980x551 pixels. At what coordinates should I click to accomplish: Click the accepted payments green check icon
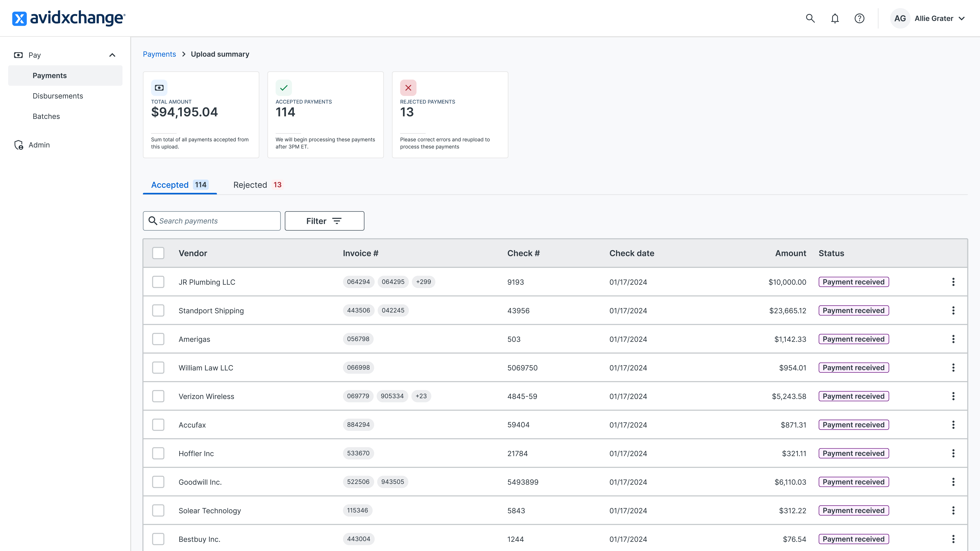(284, 88)
